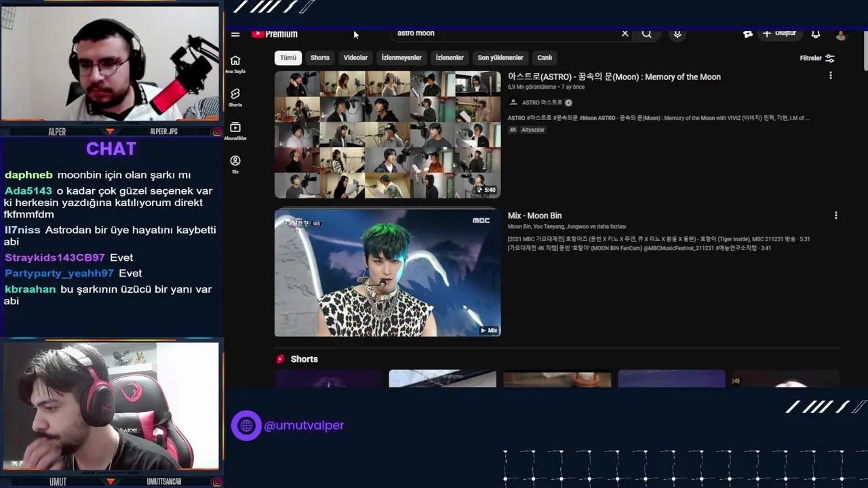The width and height of the screenshot is (868, 488).
Task: Click chat username Straykids143CB97
Action: (x=55, y=258)
